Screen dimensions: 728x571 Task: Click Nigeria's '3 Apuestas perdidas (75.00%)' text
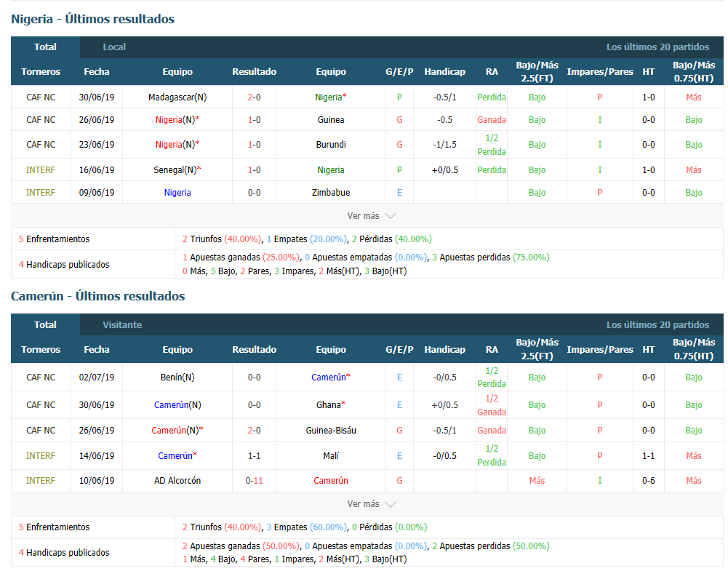pos(491,257)
